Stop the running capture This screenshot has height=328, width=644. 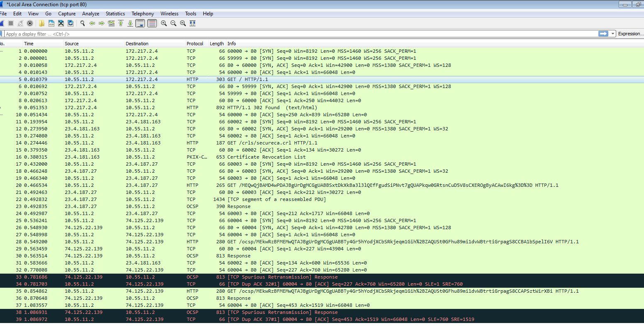click(11, 23)
